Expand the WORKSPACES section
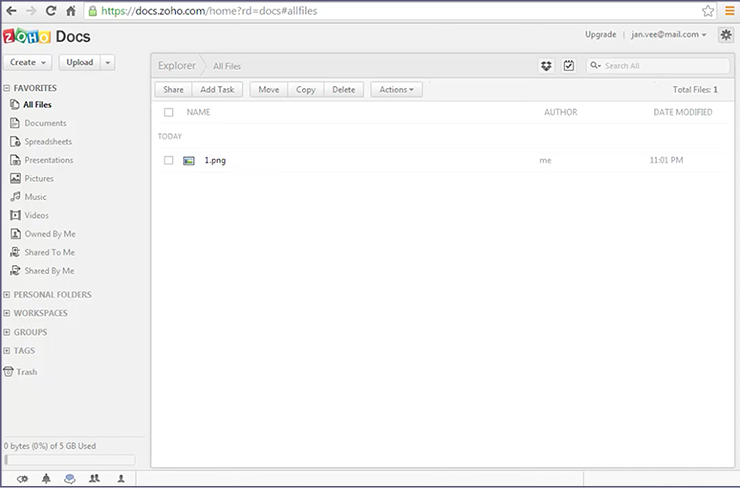This screenshot has width=740, height=488. tap(7, 313)
